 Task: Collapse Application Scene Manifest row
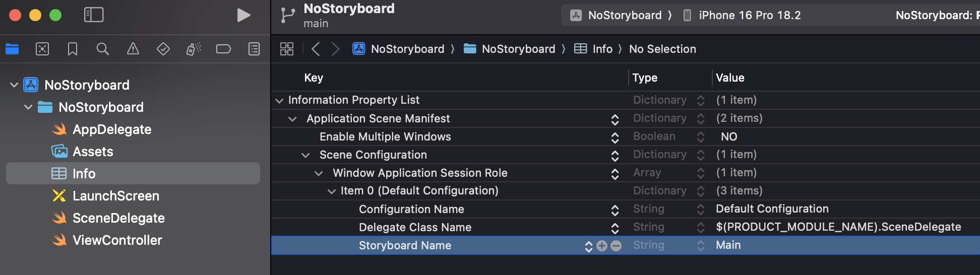tap(292, 119)
